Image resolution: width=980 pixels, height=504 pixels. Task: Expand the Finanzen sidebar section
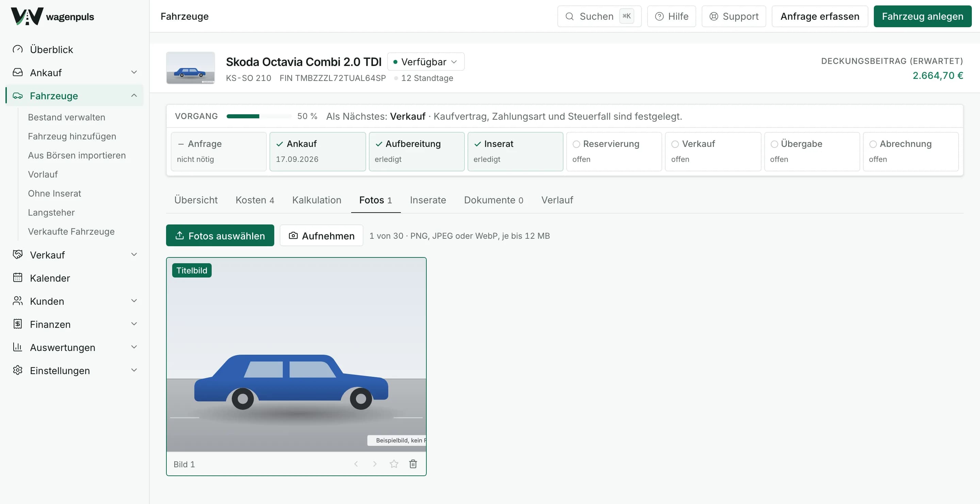[134, 324]
